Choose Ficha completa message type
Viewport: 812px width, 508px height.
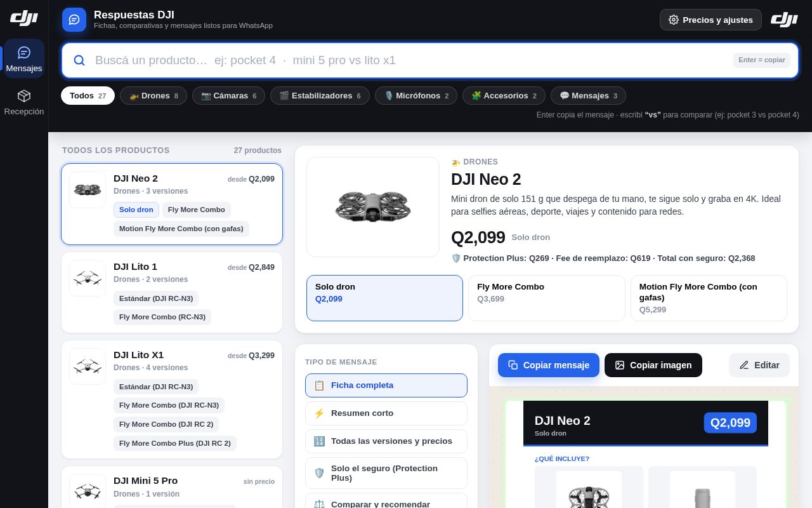click(386, 385)
